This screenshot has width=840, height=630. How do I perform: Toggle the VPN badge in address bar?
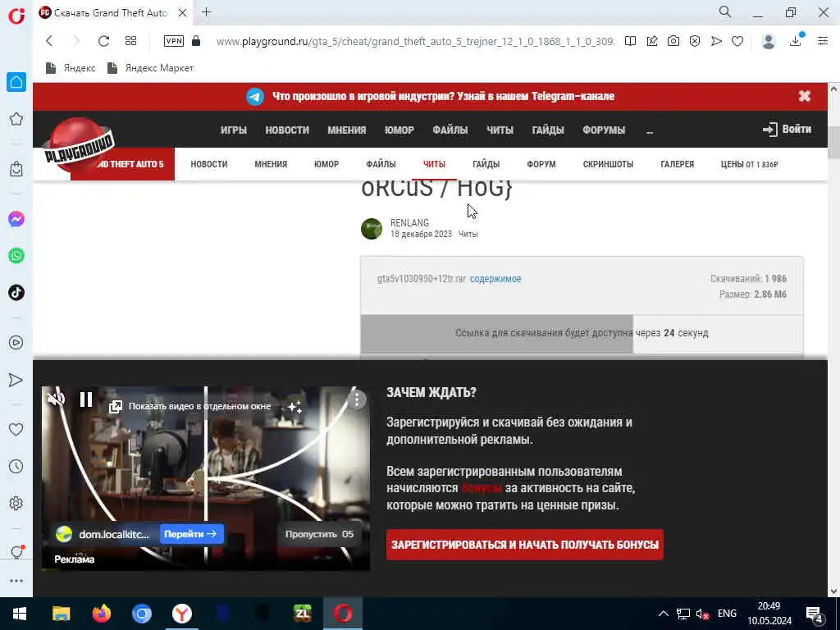(x=174, y=41)
